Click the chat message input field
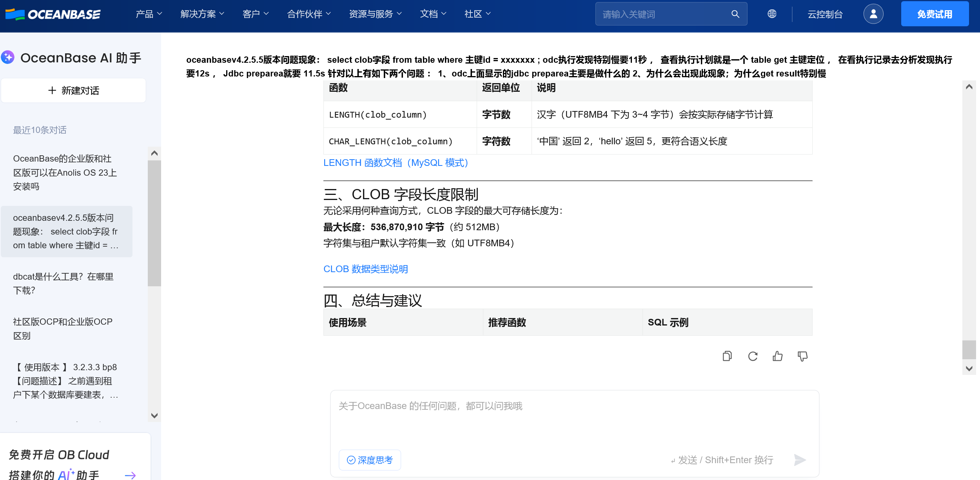 [574, 420]
